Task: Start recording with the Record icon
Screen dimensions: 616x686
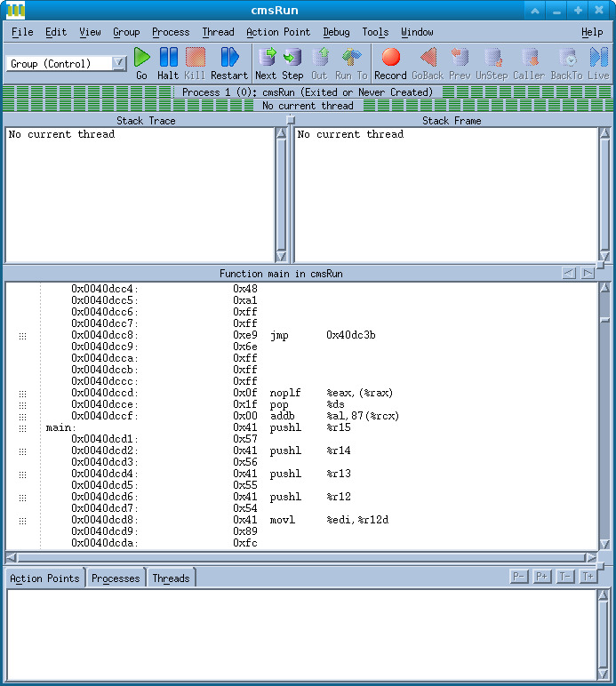Action: tap(390, 63)
